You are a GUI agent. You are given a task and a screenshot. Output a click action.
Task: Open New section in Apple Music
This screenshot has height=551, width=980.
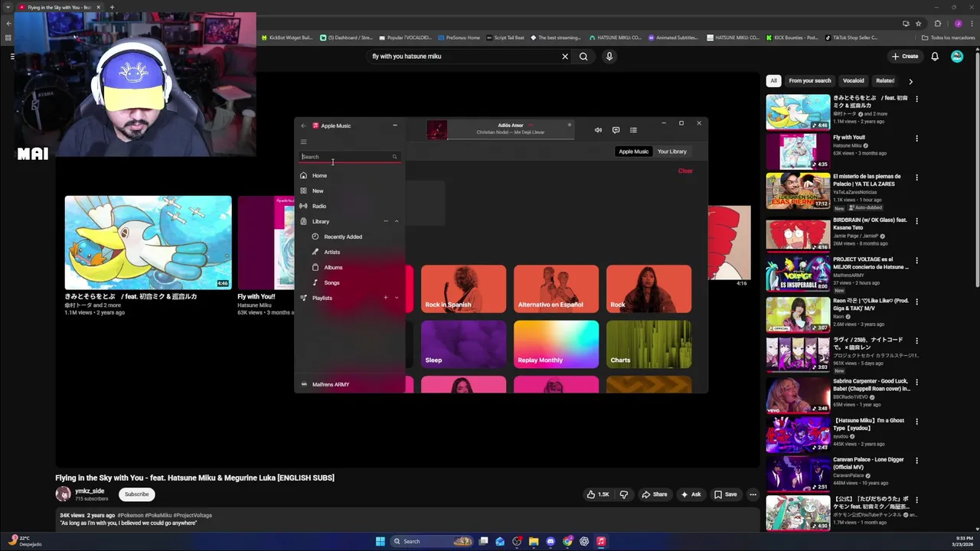[x=351, y=191]
